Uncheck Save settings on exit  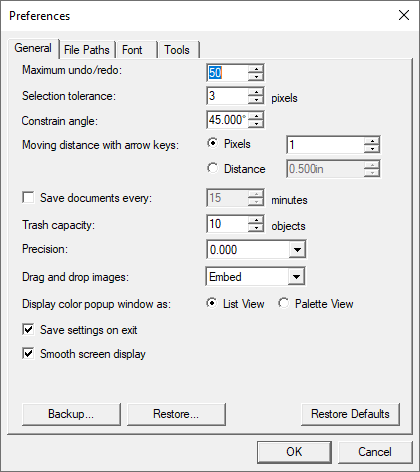pos(28,329)
